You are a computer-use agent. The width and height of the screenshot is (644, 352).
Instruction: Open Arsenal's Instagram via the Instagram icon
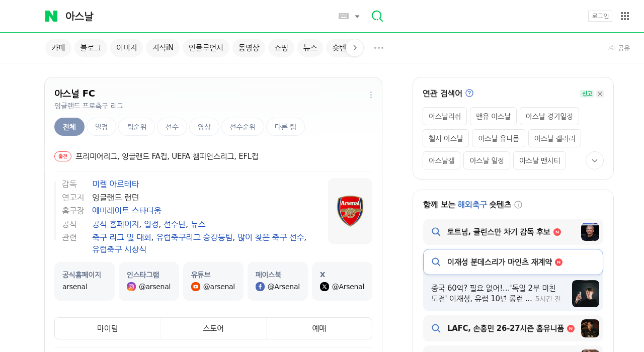[x=131, y=286]
